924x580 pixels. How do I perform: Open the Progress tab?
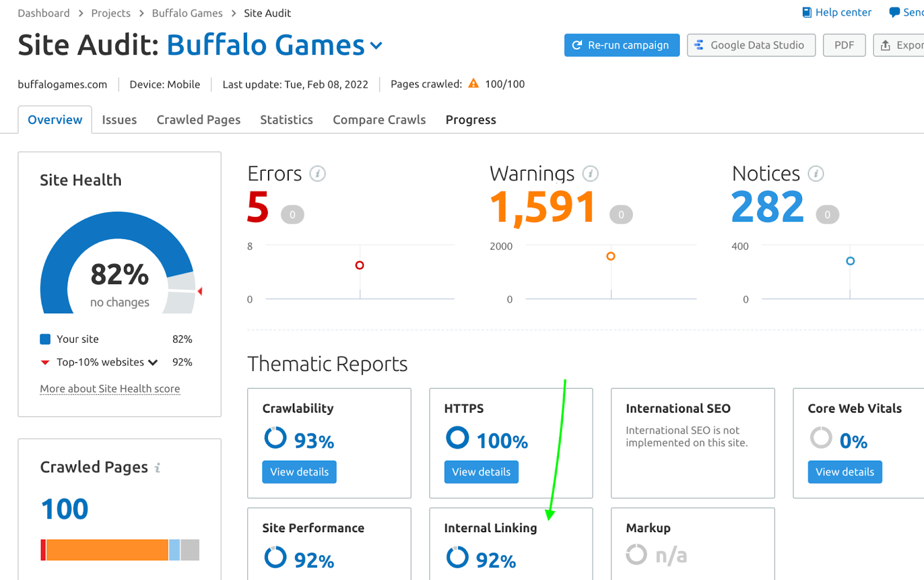[x=471, y=119]
